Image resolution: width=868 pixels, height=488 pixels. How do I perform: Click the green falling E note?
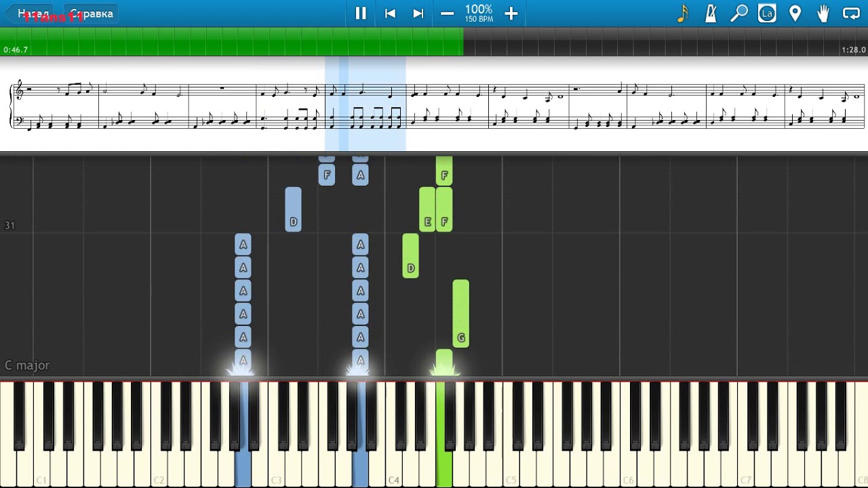coord(427,209)
